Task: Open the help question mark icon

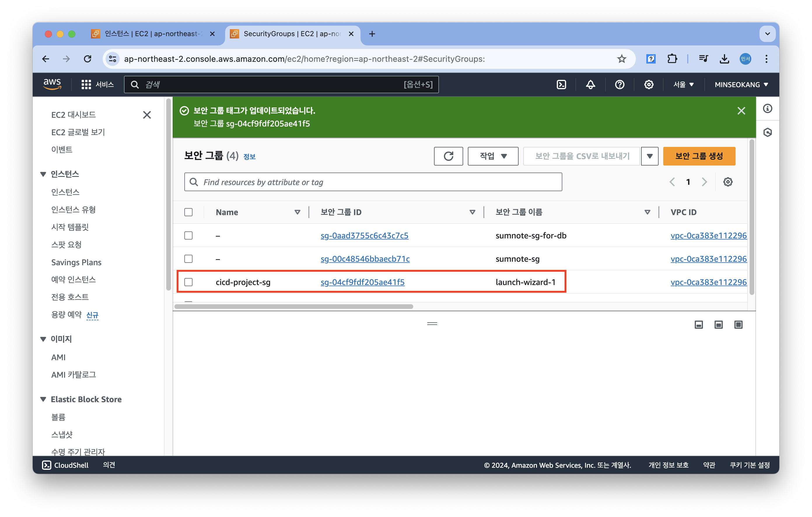Action: (619, 85)
